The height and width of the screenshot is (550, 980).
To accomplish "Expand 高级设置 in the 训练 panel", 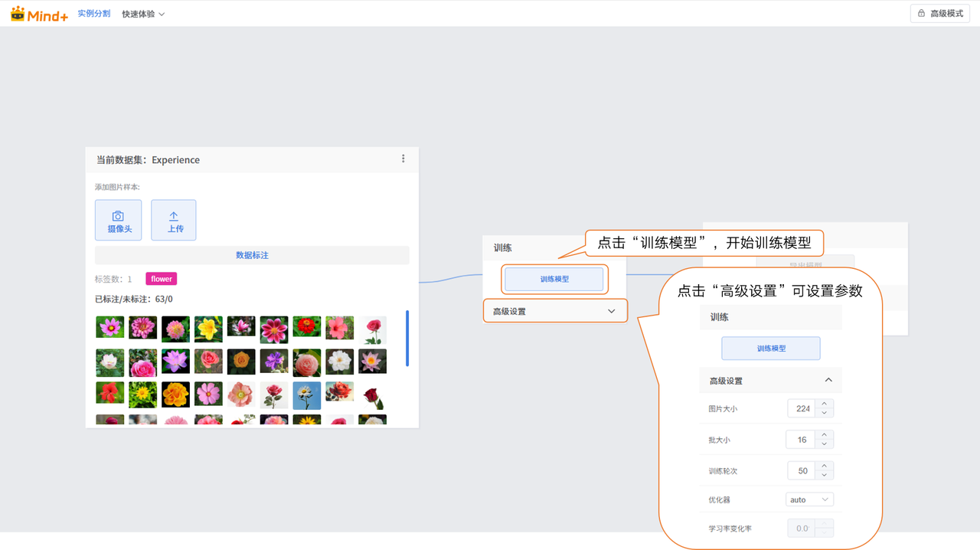I will [554, 311].
